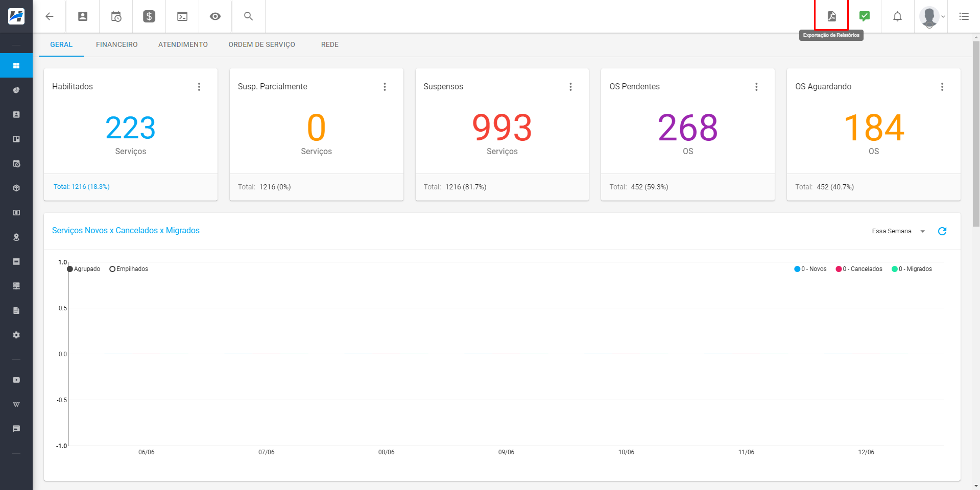Click the search magnifier icon
This screenshot has width=980, height=490.
point(248,16)
